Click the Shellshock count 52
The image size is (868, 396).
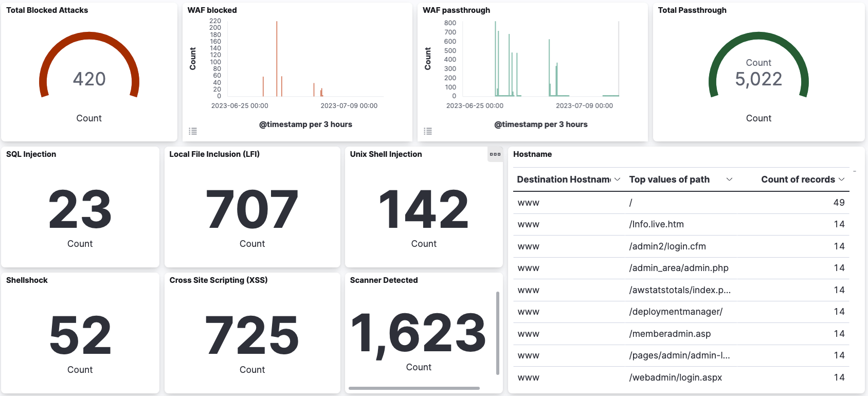pos(80,335)
